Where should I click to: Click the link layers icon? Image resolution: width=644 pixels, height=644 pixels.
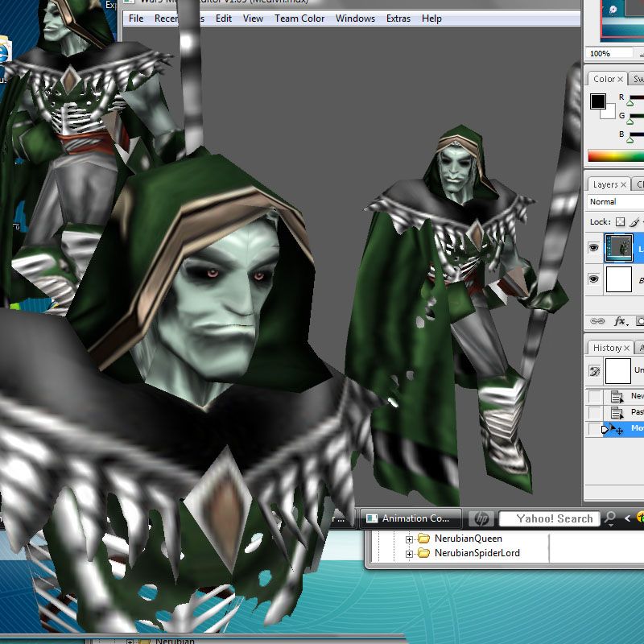pyautogui.click(x=597, y=320)
